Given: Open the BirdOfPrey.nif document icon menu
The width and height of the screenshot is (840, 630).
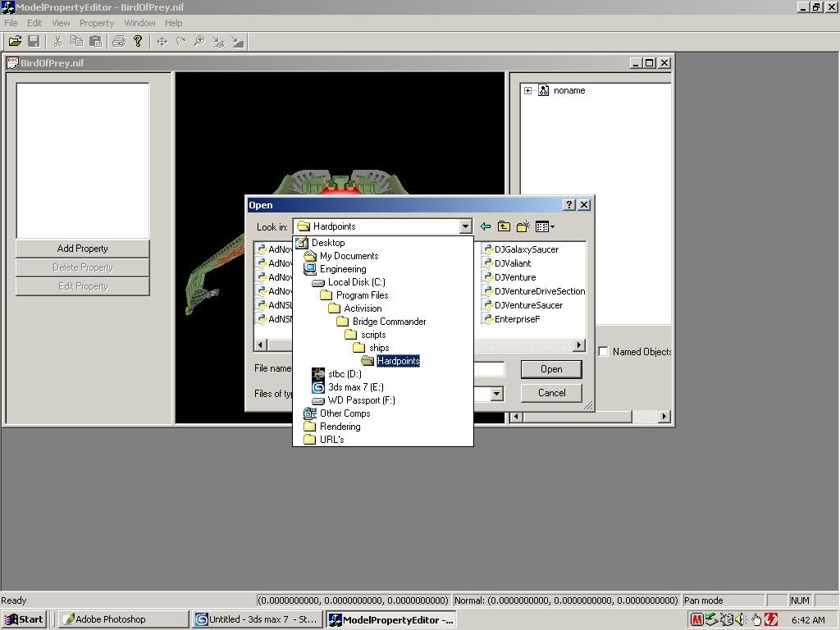Looking at the screenshot, I should tap(12, 62).
